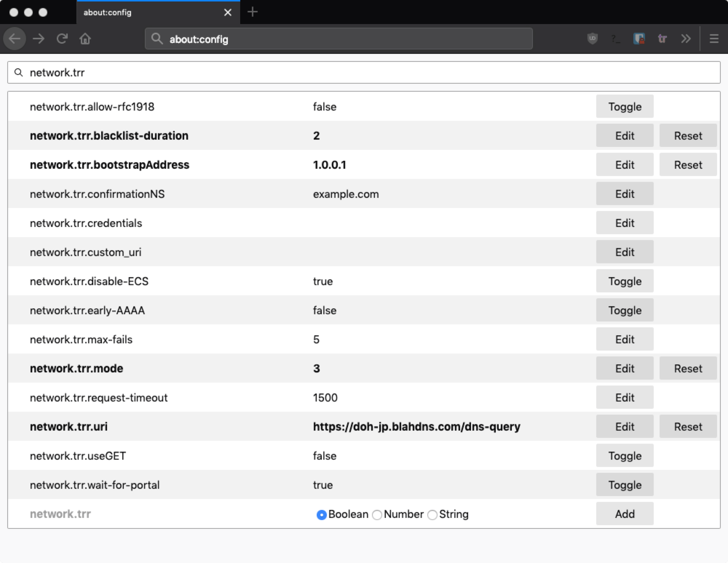Viewport: 728px width, 563px height.
Task: Open the Firefox hamburger menu
Action: (714, 39)
